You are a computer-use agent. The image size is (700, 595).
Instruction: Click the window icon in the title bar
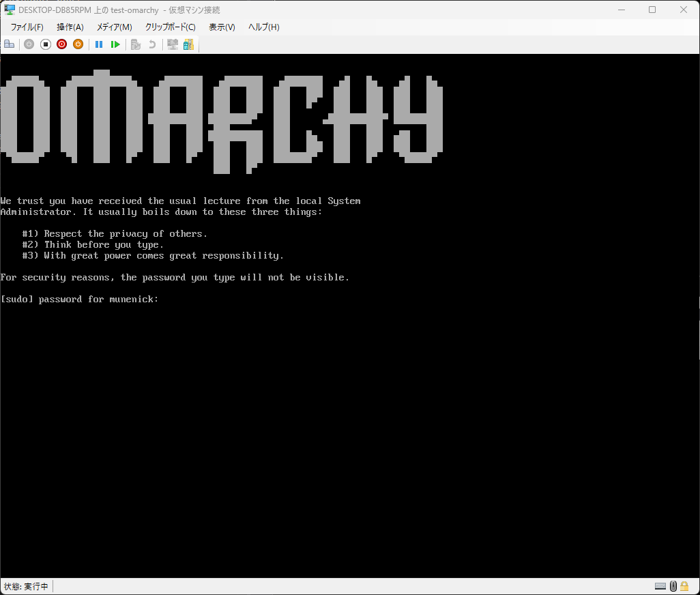(10, 10)
